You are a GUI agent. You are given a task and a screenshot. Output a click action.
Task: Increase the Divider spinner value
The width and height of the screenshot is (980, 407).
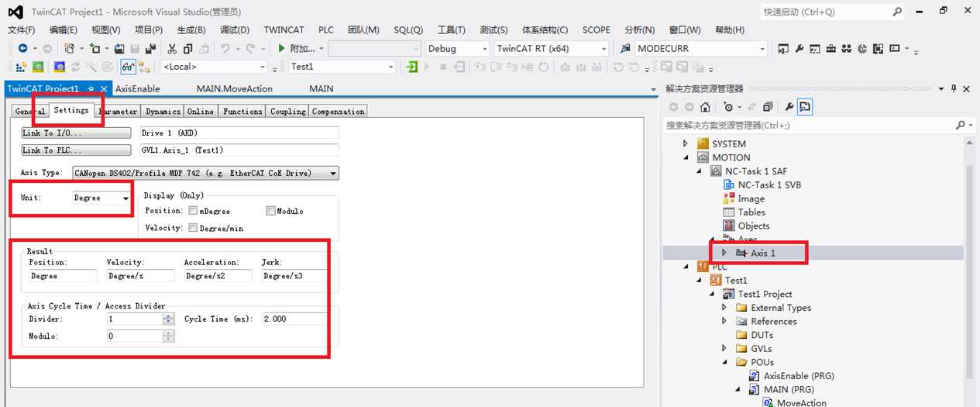[168, 316]
